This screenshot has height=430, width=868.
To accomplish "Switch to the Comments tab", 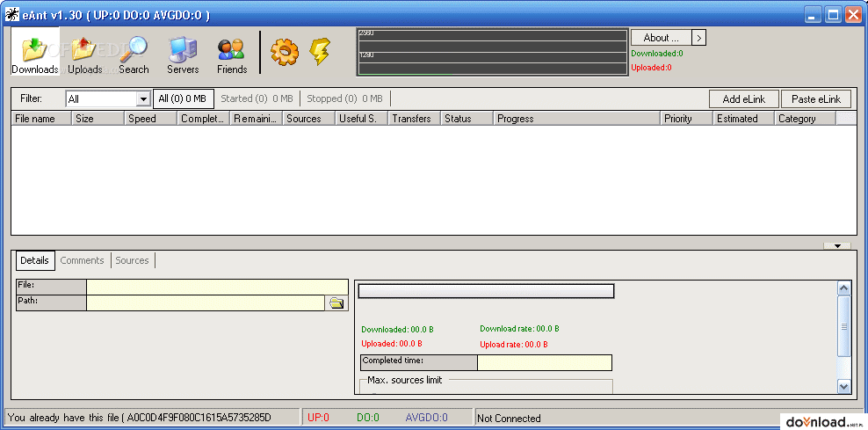I will coord(82,260).
